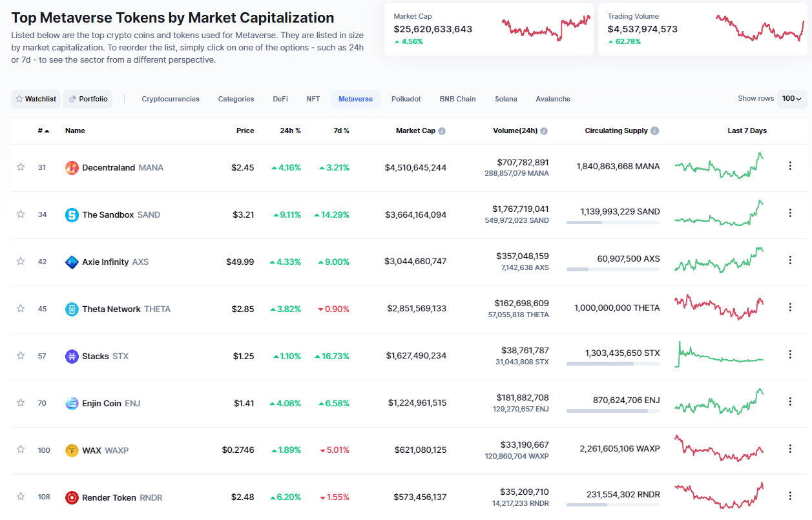The height and width of the screenshot is (520, 812).
Task: Toggle the watchlist star for Axie Infinity
Action: pyautogui.click(x=20, y=261)
